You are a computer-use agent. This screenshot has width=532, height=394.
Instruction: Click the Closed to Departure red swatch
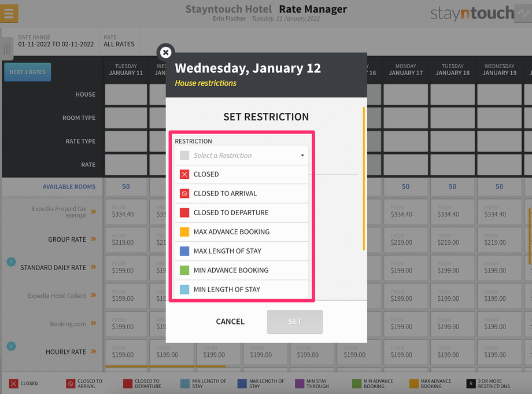coord(184,213)
